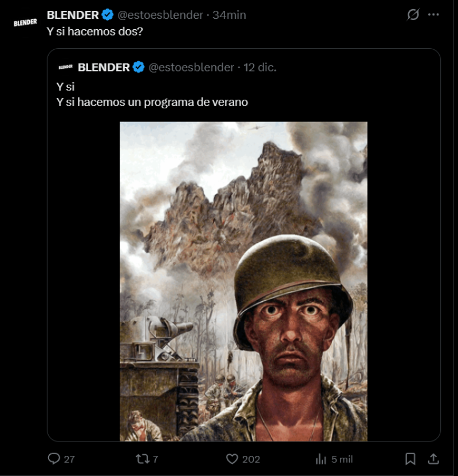Screen dimensions: 458x476
Task: Open the 34min timestamp link
Action: coord(229,15)
